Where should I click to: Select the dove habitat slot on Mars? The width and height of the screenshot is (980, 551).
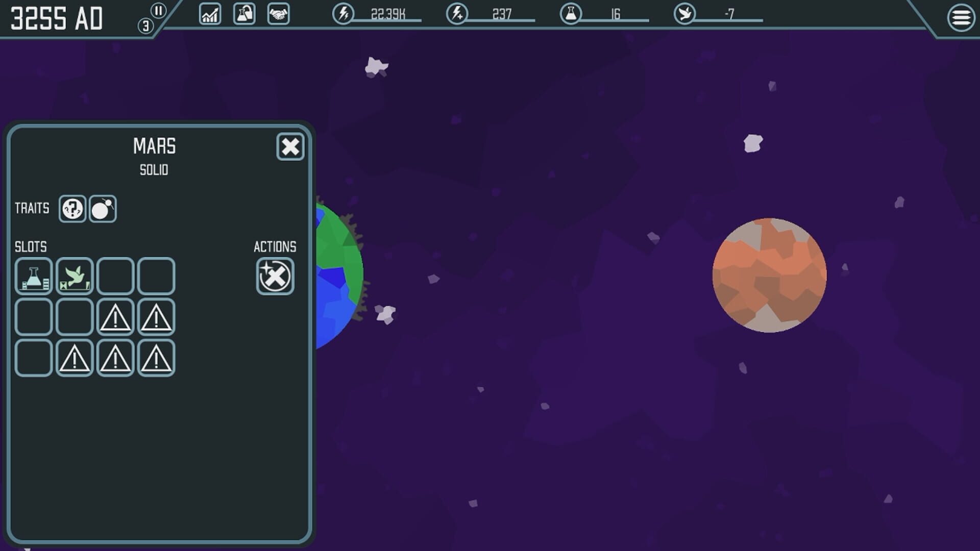[x=75, y=275]
